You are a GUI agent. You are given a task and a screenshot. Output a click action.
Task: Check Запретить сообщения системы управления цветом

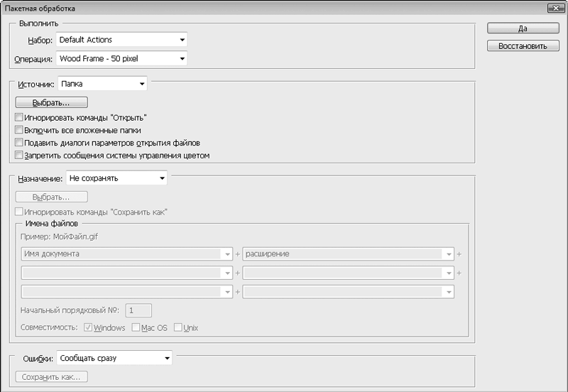[19, 155]
